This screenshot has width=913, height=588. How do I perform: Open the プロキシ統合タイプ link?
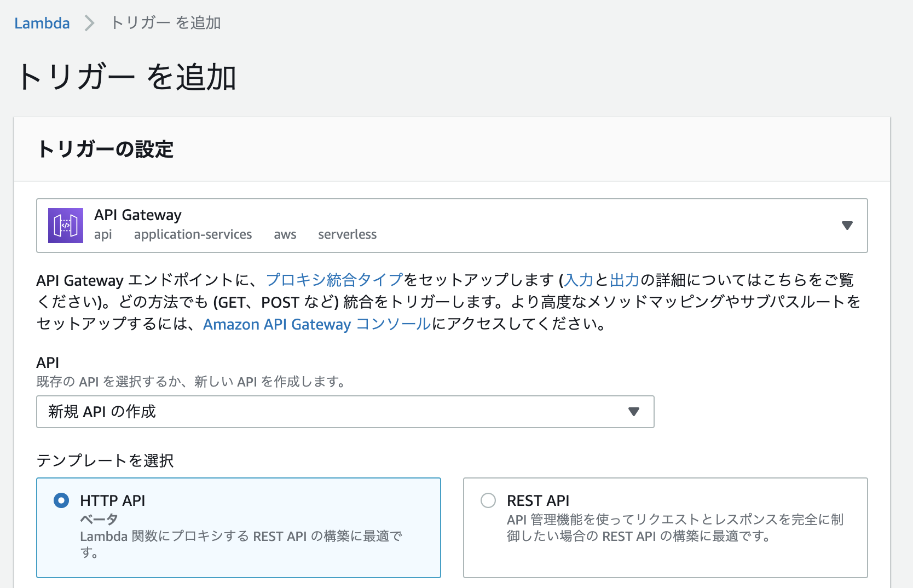click(334, 280)
